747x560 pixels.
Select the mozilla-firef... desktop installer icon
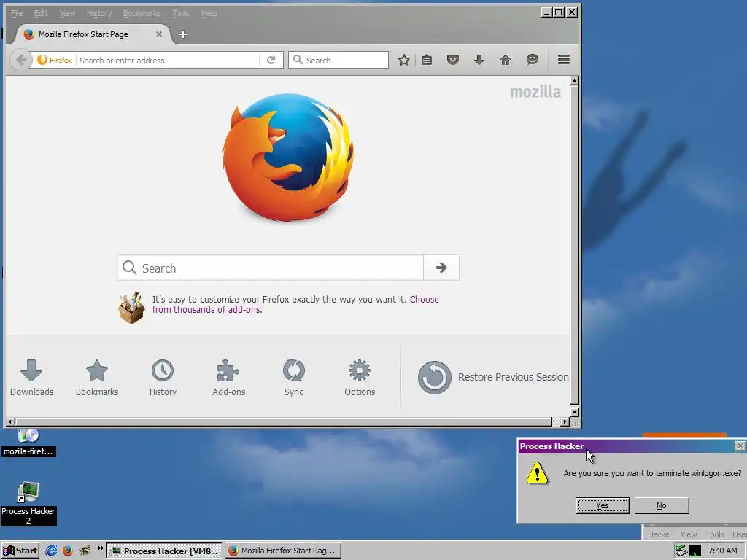(x=28, y=444)
